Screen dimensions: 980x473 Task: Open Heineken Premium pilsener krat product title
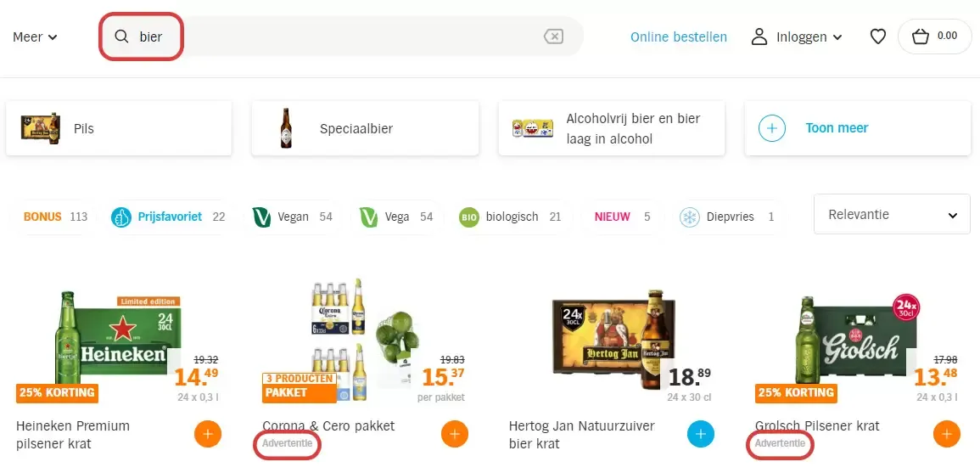[73, 435]
